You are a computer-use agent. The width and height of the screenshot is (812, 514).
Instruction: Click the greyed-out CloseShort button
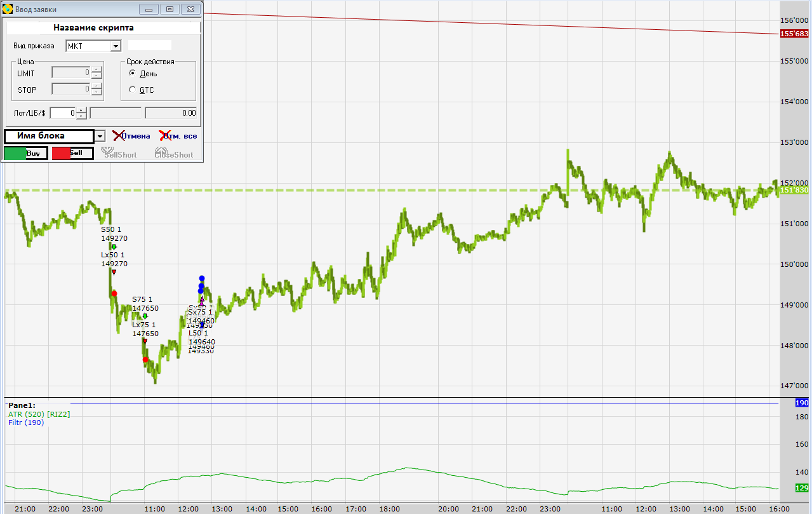(174, 153)
